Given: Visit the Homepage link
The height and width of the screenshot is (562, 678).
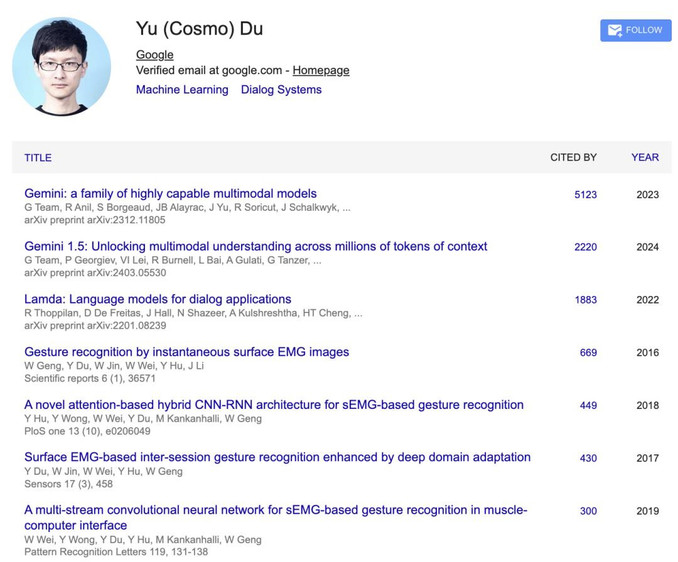Looking at the screenshot, I should click(x=321, y=70).
